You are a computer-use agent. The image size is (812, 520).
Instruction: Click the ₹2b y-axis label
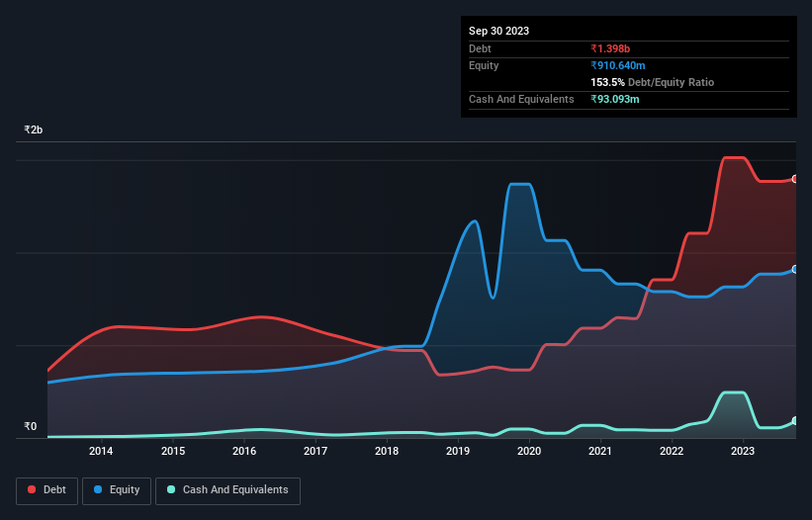34,130
